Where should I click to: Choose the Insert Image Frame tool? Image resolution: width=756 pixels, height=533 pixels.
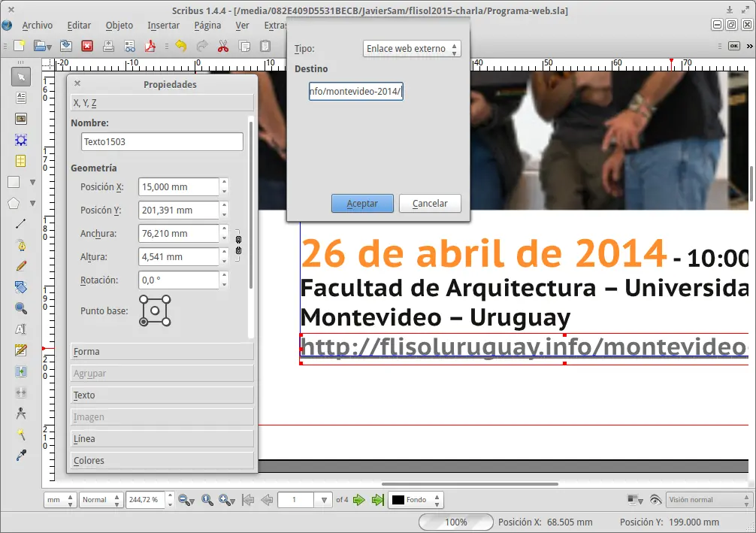21,119
